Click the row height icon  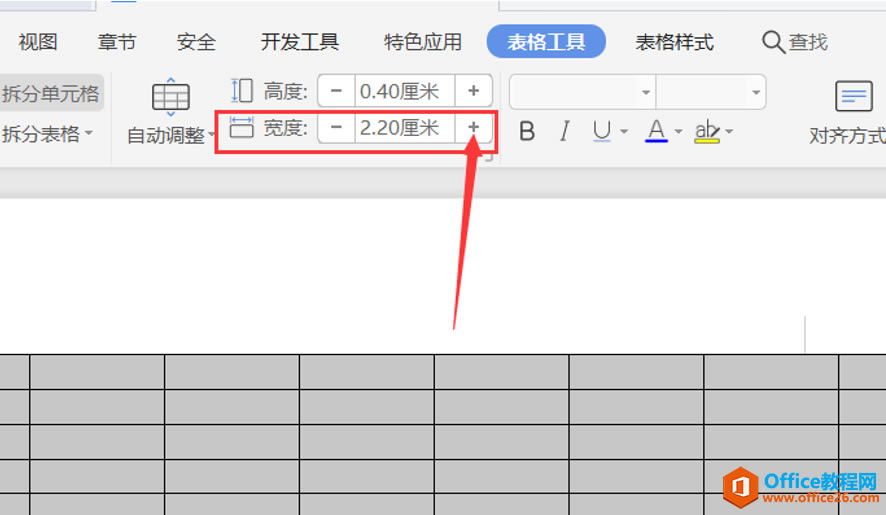(x=242, y=90)
